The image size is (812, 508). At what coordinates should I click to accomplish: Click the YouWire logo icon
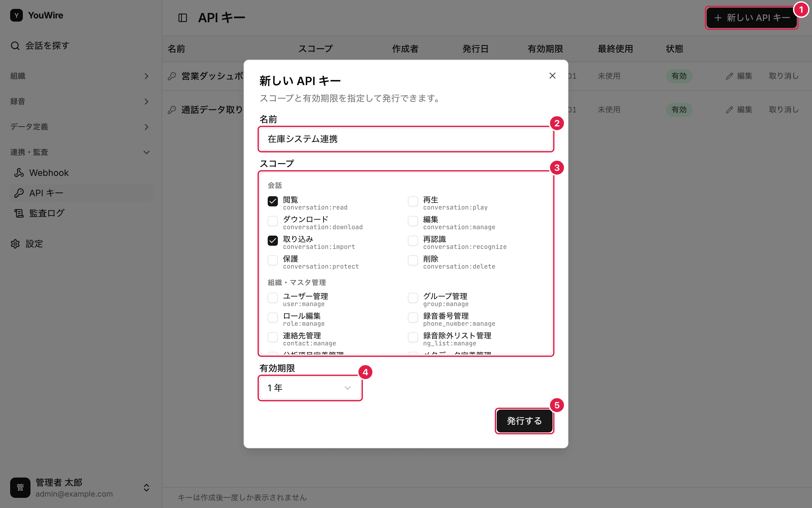click(x=16, y=16)
